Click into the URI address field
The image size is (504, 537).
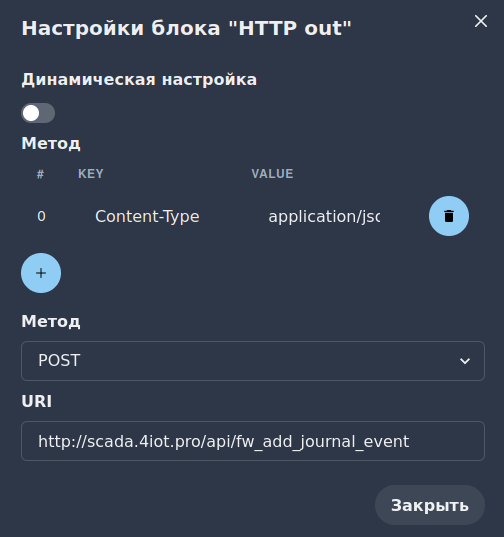click(253, 441)
